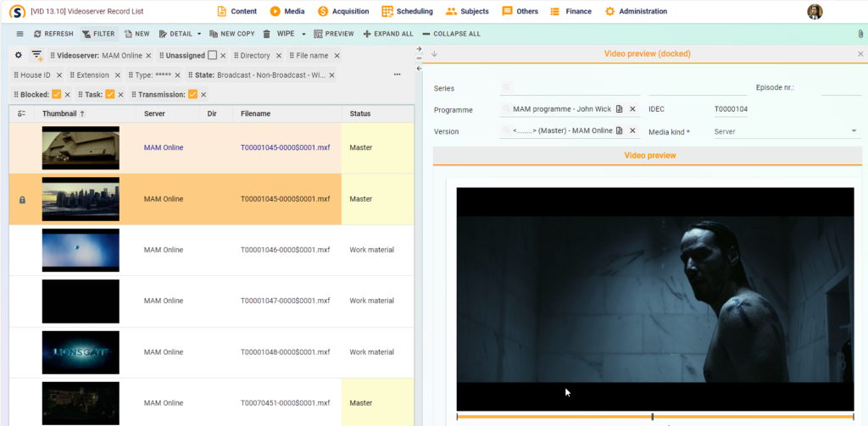Open Programme detail document icon
The height and width of the screenshot is (426, 868).
[620, 109]
